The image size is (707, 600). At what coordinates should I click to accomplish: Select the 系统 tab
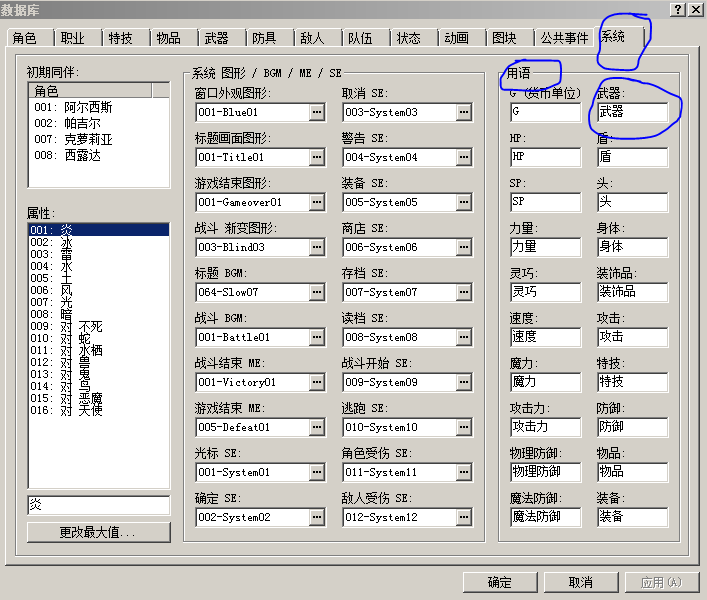[620, 36]
